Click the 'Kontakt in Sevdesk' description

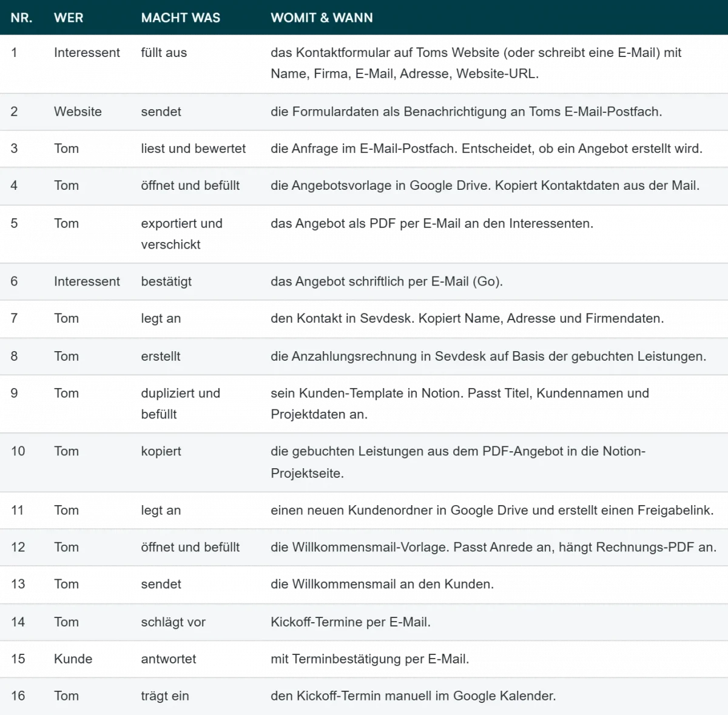coord(467,318)
